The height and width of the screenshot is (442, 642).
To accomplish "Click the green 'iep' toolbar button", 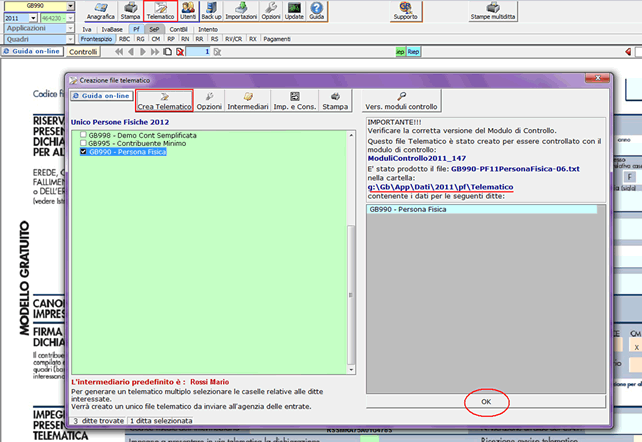I will [x=400, y=52].
